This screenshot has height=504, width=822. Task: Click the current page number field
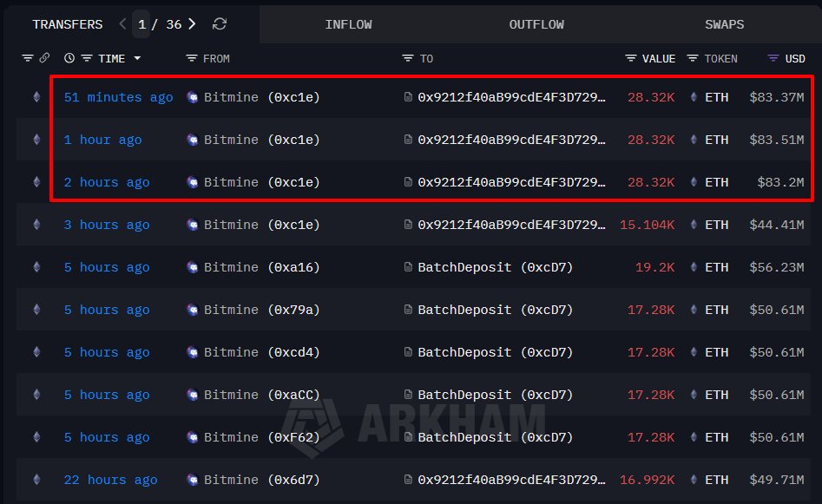point(141,24)
